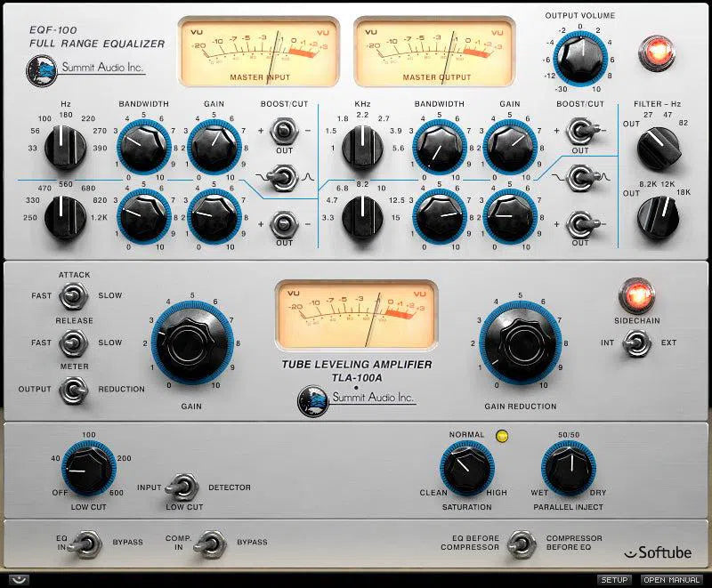
Task: Click the red power lamp at top right
Action: point(656,53)
